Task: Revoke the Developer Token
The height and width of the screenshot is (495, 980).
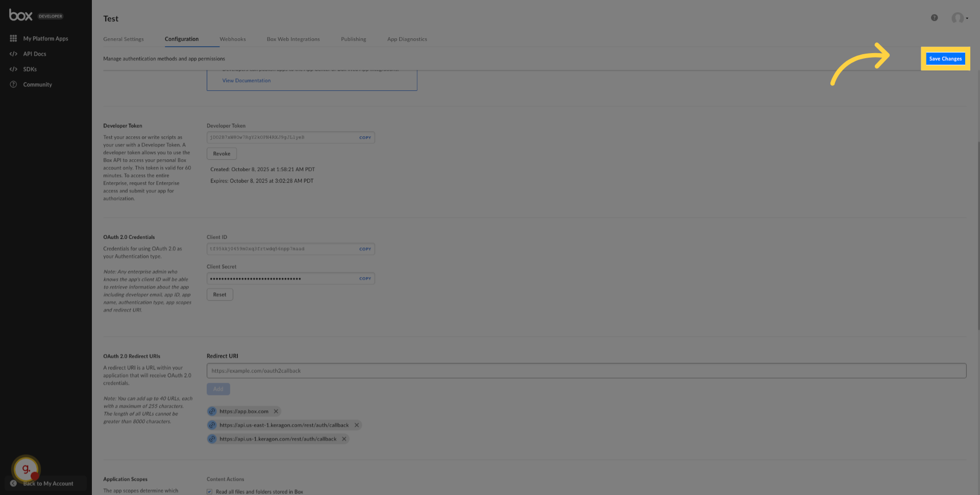Action: (222, 153)
